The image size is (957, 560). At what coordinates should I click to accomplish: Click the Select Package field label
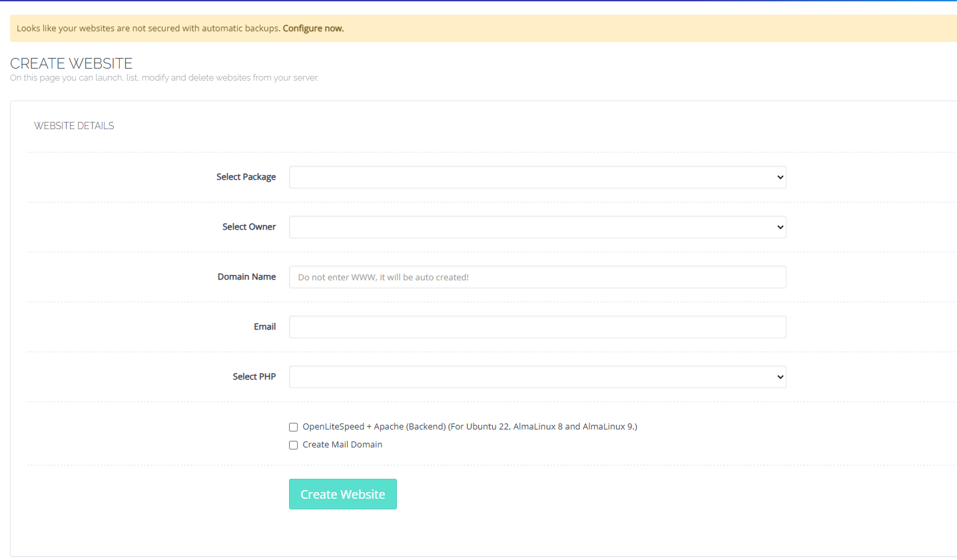pos(246,177)
